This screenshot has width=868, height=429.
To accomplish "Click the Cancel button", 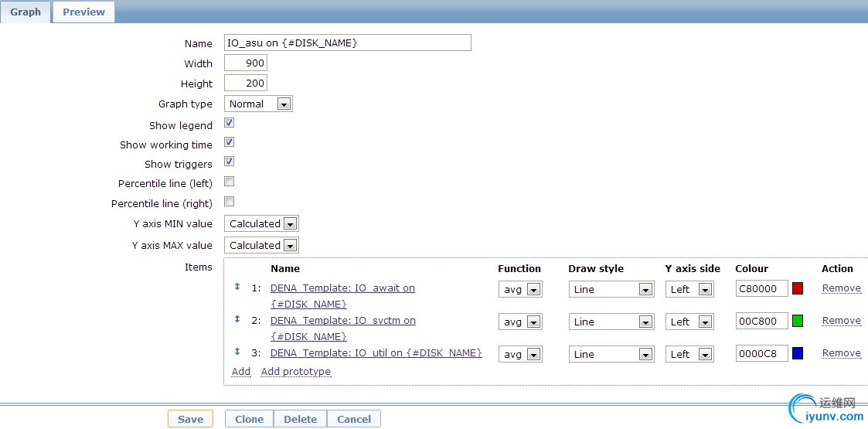I will click(354, 419).
